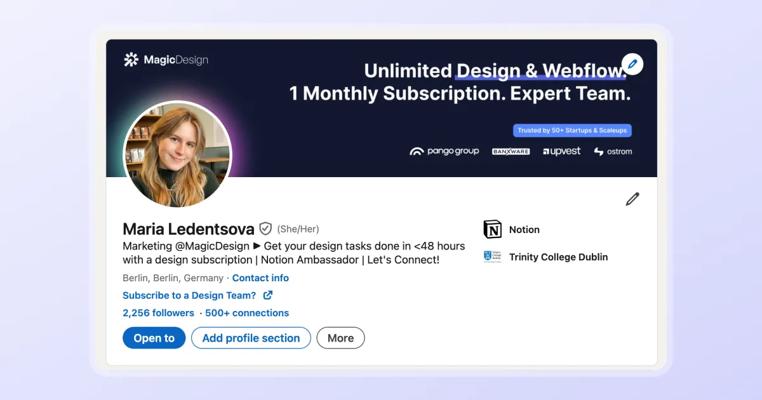The height and width of the screenshot is (400, 762).
Task: View the 2,256 followers link
Action: 158,313
